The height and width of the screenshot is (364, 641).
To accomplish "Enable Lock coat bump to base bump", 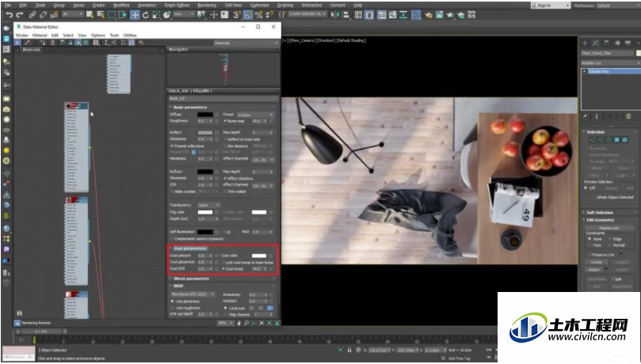I will click(223, 263).
